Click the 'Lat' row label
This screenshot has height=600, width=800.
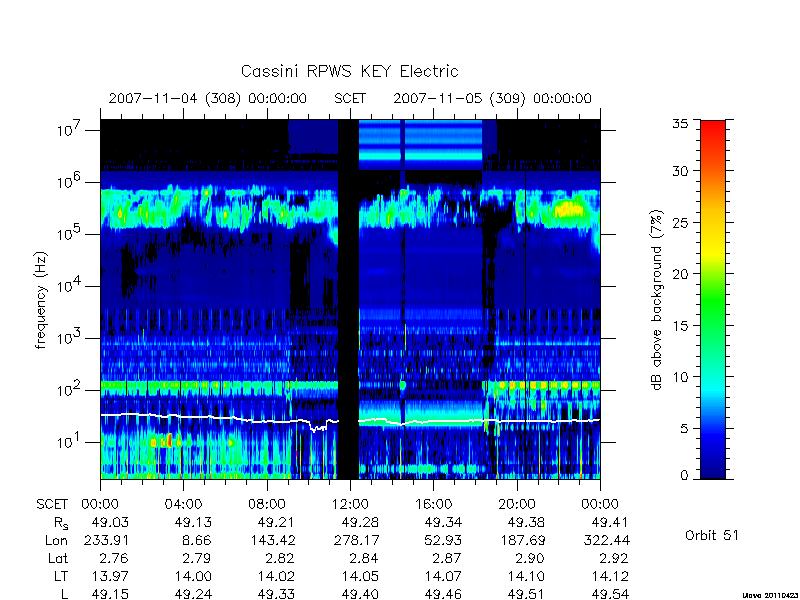pyautogui.click(x=58, y=558)
